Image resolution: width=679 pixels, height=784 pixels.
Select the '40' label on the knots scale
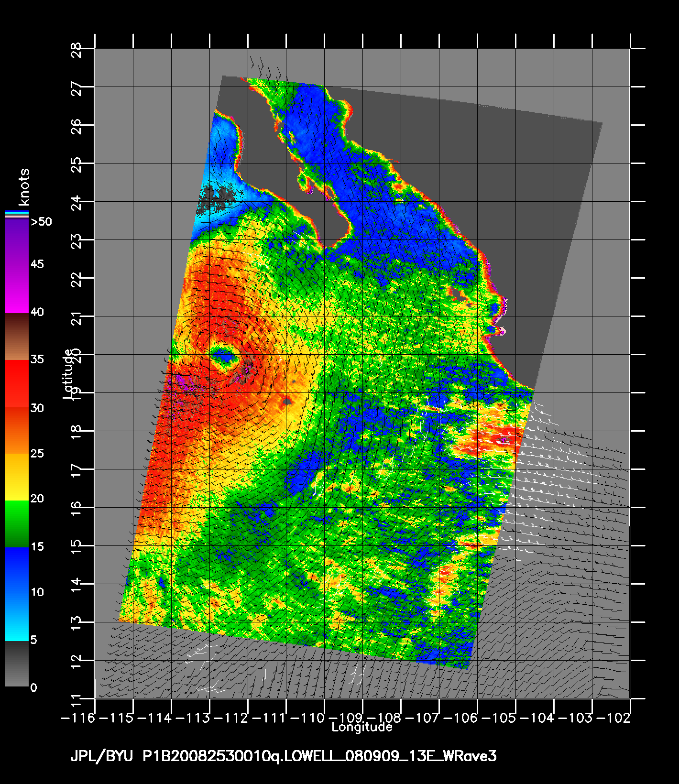coord(37,312)
